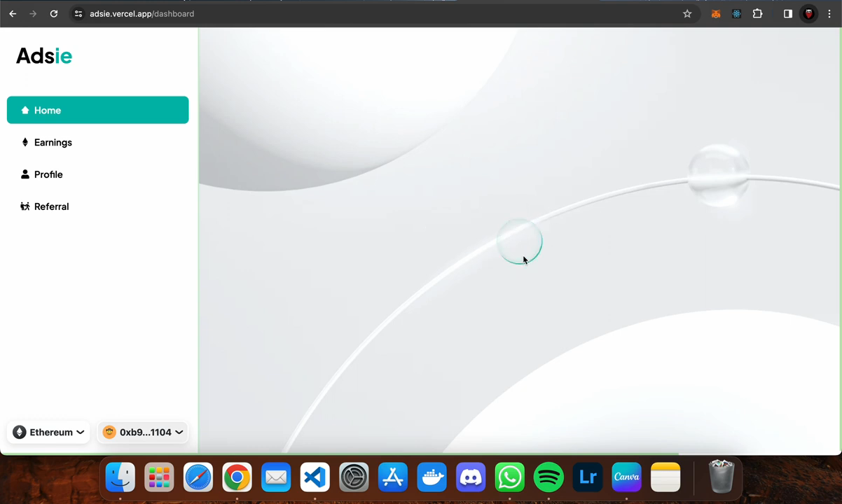The height and width of the screenshot is (504, 842).
Task: Open the 0xb9...1104 wallet account dropdown
Action: pyautogui.click(x=143, y=432)
